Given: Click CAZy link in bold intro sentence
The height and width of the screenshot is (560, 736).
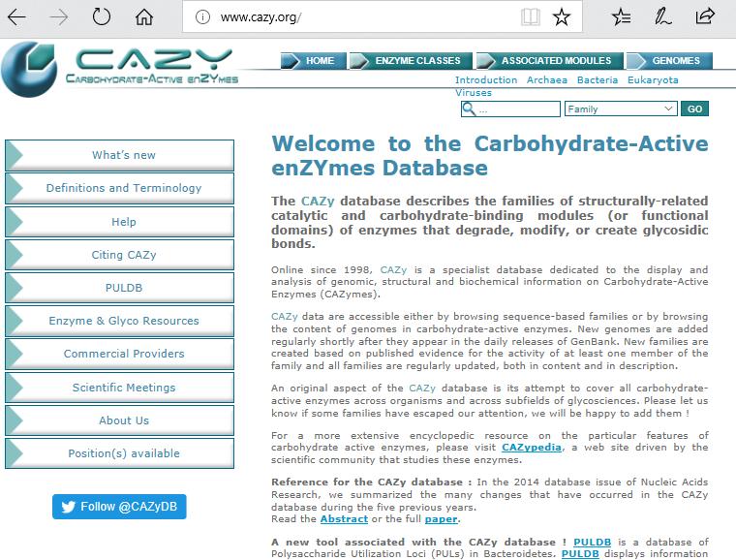Looking at the screenshot, I should 318,202.
